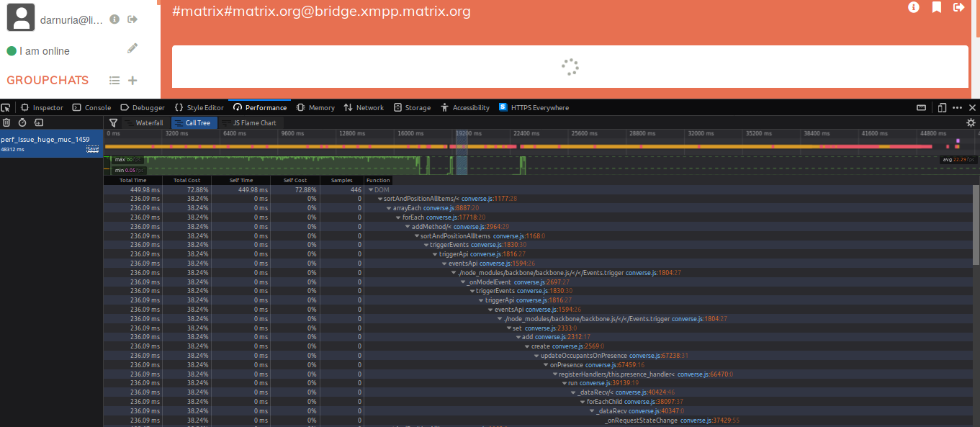
Task: Click the highlighted selection in the timeline overview
Action: [x=462, y=151]
